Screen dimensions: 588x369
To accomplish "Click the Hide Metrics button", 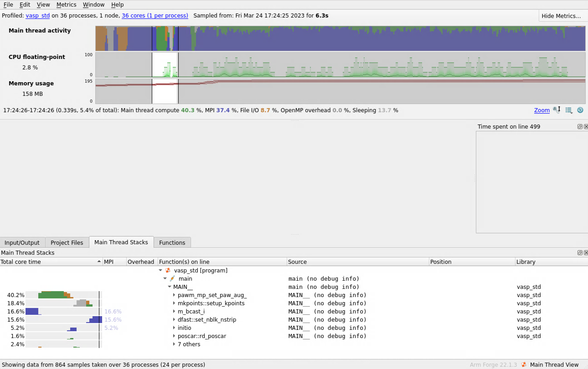I will 561,16.
